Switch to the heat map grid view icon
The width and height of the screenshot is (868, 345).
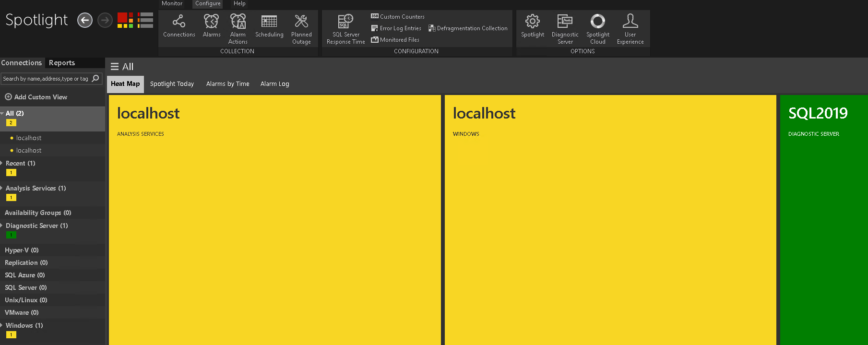pyautogui.click(x=125, y=20)
